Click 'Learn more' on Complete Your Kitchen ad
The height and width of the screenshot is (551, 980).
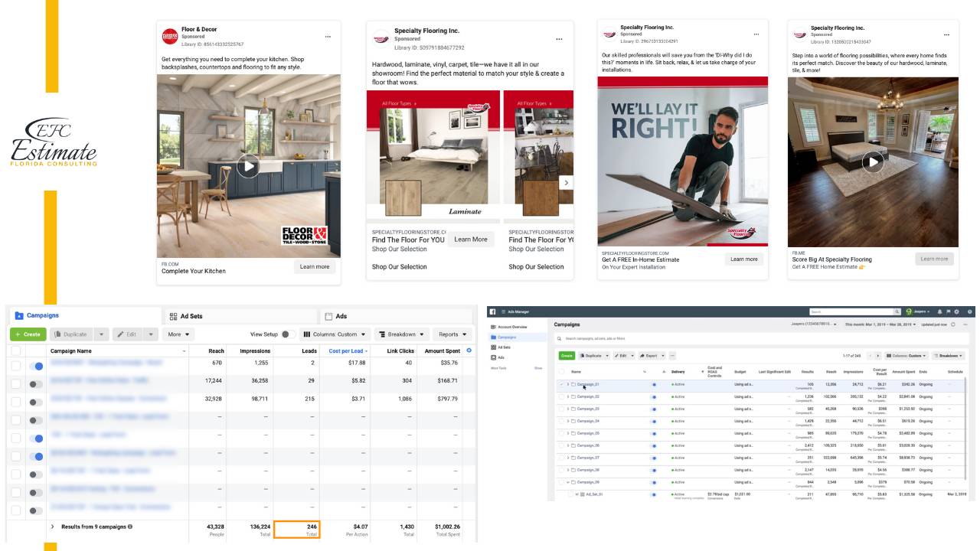[315, 267]
